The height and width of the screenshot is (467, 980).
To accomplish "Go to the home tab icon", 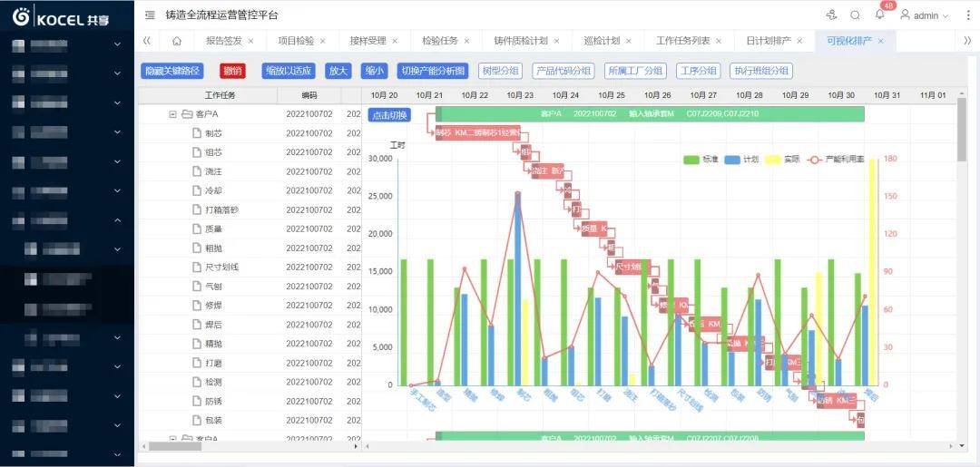I will (x=176, y=41).
